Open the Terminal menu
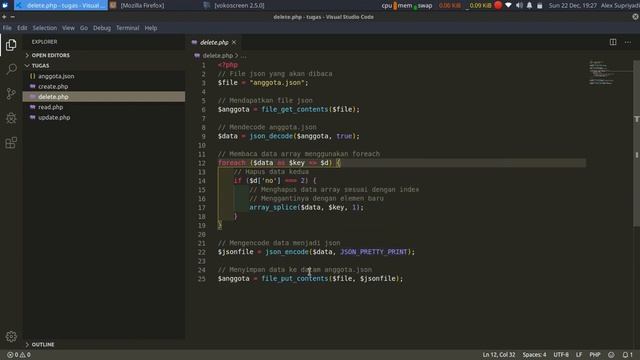This screenshot has height=360, width=640. 127,28
